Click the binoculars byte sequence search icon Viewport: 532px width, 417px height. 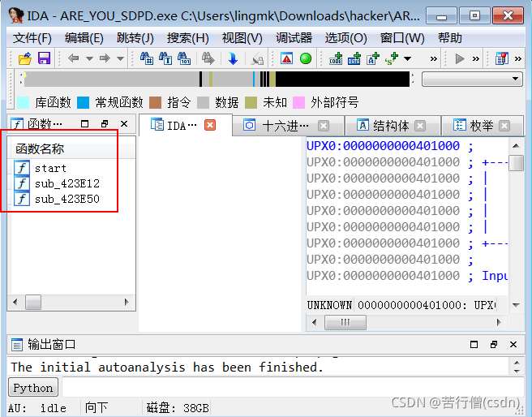point(184,58)
